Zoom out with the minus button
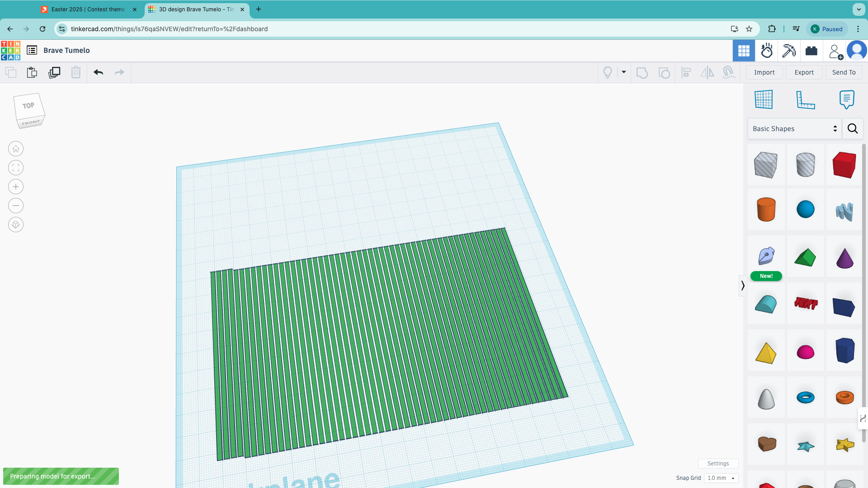Viewport: 868px width, 488px height. [x=16, y=206]
